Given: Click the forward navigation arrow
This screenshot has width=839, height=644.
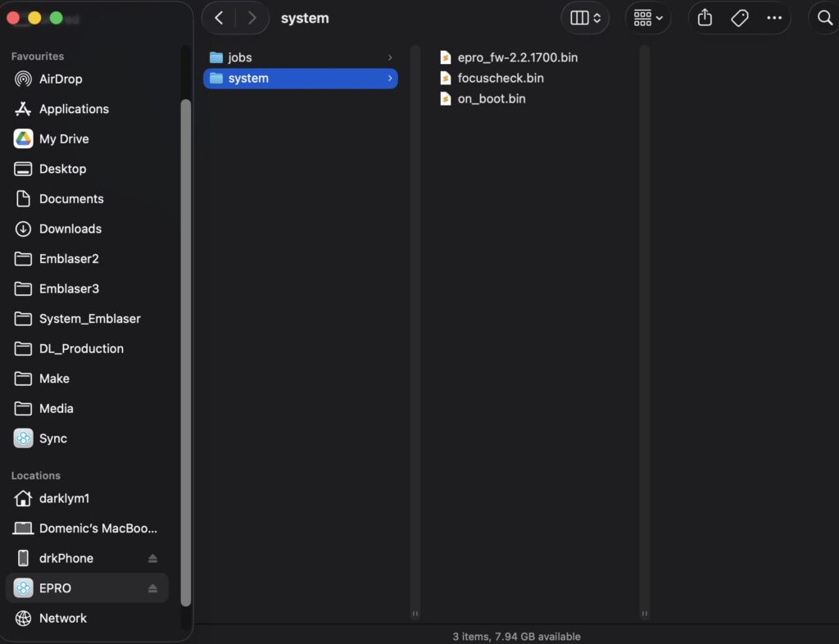Looking at the screenshot, I should click(x=252, y=18).
